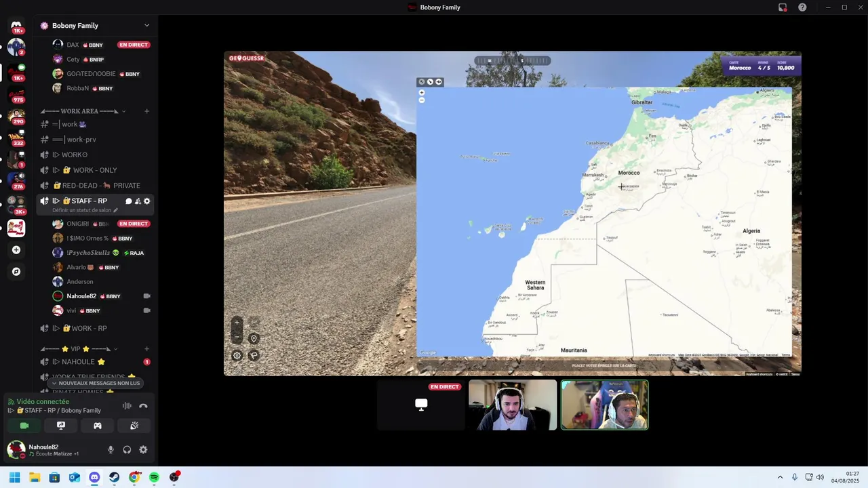The image size is (868, 488).
Task: Open server with 332 notification badge
Action: coord(16,138)
